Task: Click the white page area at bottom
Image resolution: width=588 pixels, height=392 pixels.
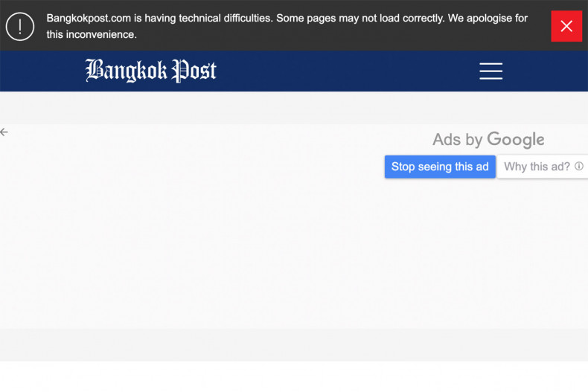Action: click(294, 377)
